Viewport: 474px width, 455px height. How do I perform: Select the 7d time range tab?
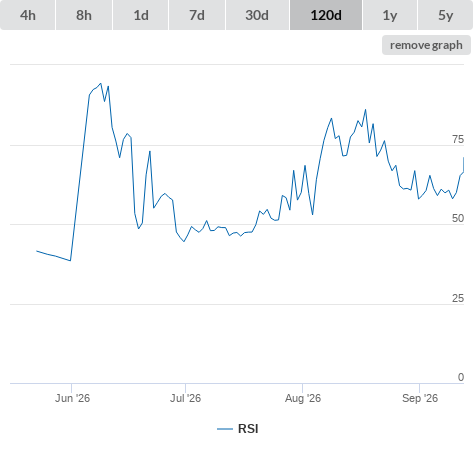197,15
